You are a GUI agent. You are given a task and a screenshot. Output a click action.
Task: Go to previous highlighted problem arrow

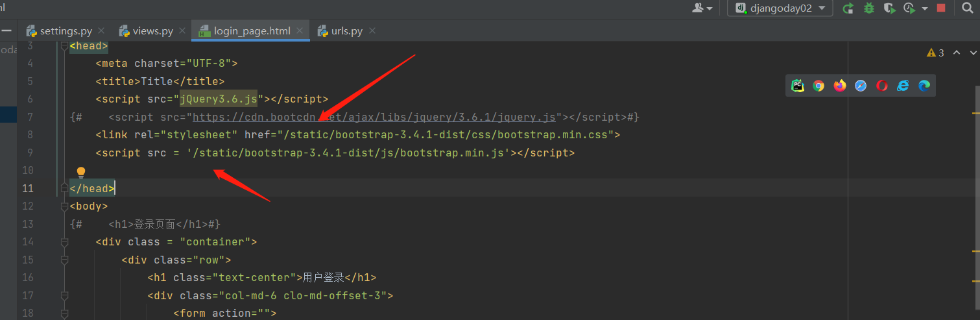[956, 53]
